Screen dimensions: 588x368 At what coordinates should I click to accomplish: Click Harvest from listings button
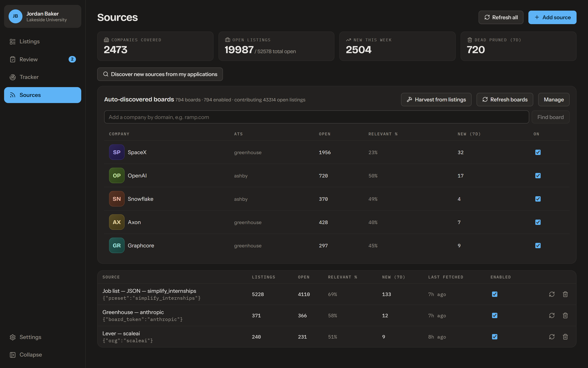coord(436,100)
